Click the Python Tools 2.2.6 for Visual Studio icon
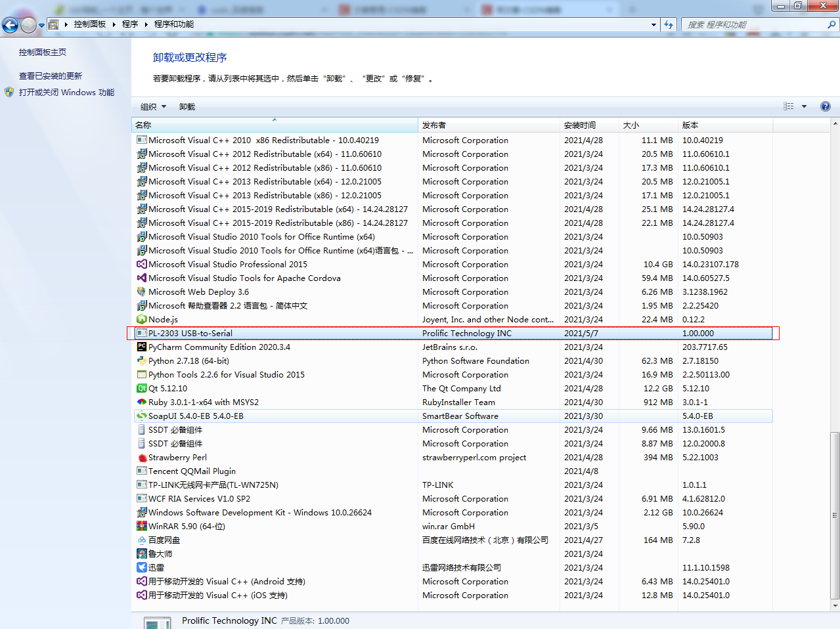 click(141, 374)
